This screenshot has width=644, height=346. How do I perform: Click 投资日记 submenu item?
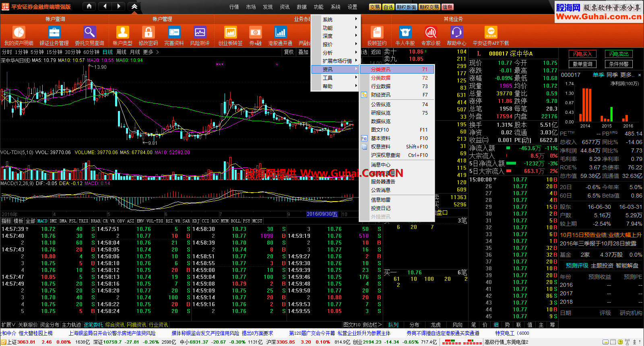[x=396, y=208]
